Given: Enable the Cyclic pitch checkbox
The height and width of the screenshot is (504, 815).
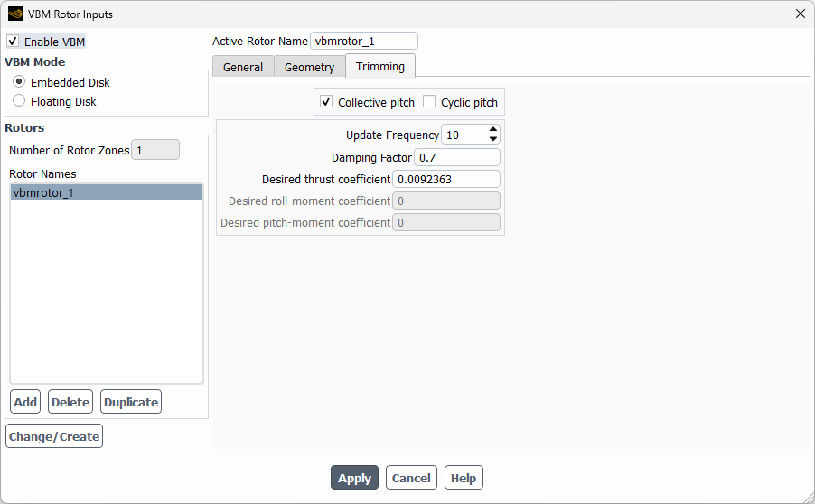Looking at the screenshot, I should pyautogui.click(x=429, y=102).
